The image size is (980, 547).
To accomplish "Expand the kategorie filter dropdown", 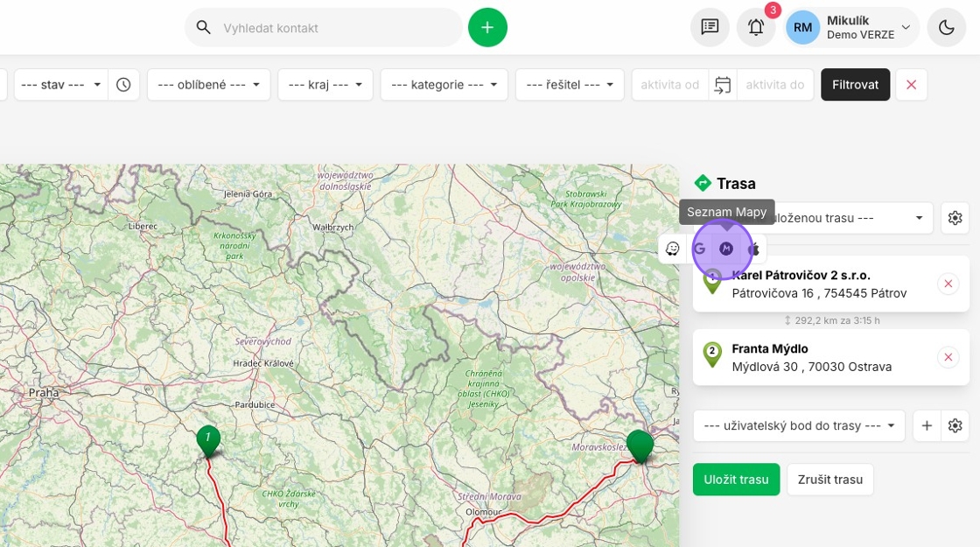I will coord(444,85).
